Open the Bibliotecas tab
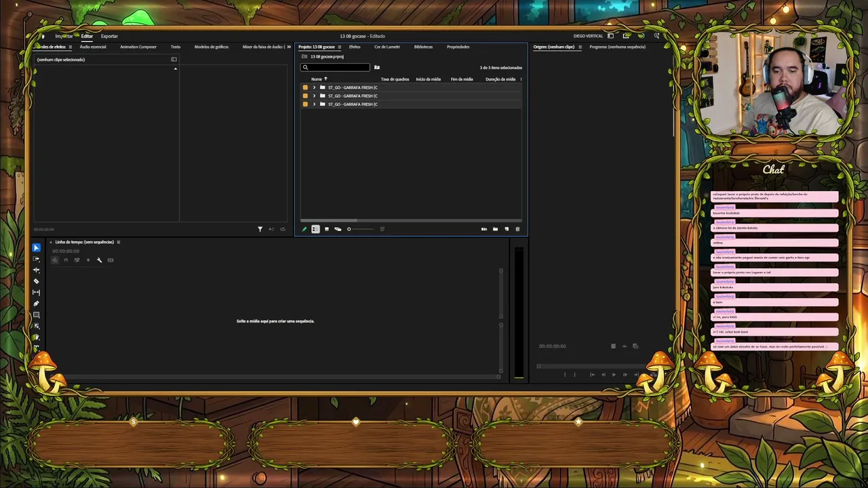Screen dimensions: 868x488 423,47
